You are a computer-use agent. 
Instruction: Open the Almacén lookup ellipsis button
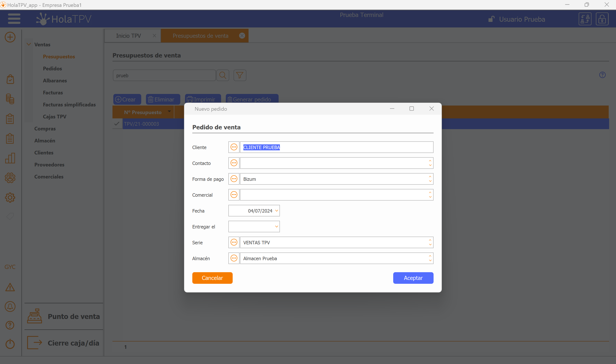point(234,258)
